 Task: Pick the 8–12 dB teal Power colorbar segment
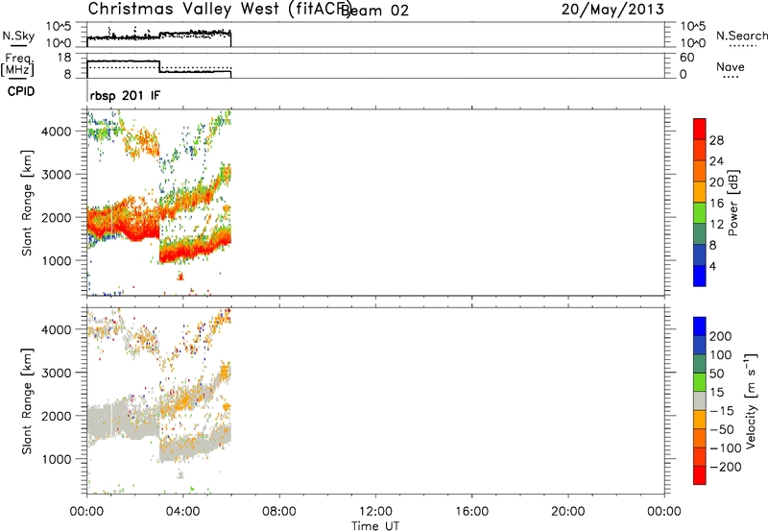[x=700, y=234]
